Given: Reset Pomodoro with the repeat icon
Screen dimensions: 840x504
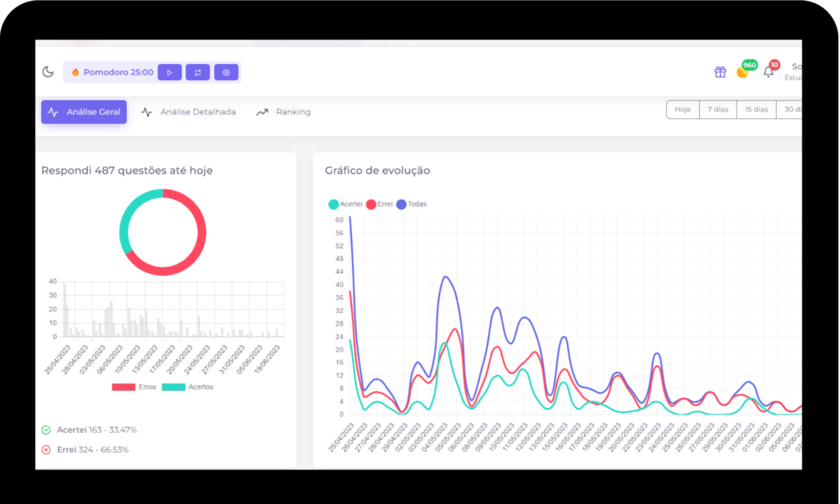Looking at the screenshot, I should 198,72.
